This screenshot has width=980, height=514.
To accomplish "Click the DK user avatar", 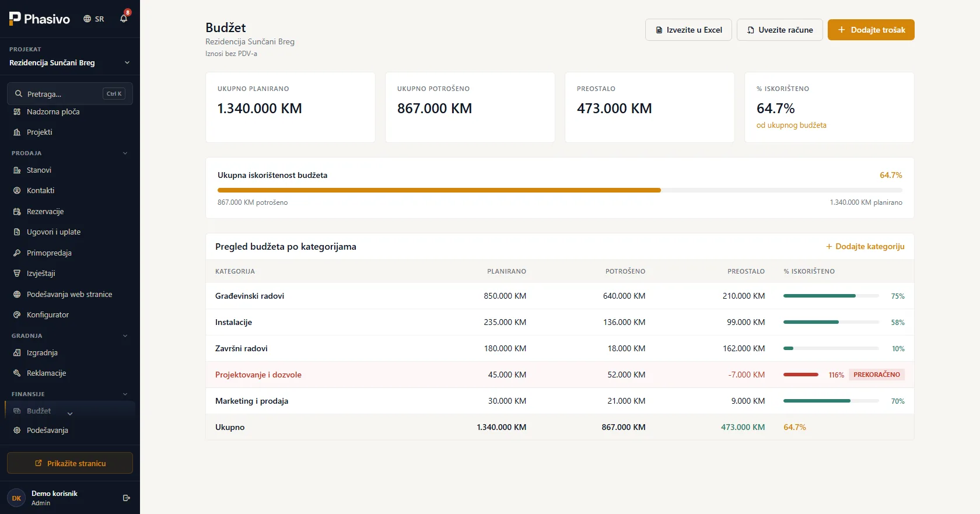I will tap(16, 498).
